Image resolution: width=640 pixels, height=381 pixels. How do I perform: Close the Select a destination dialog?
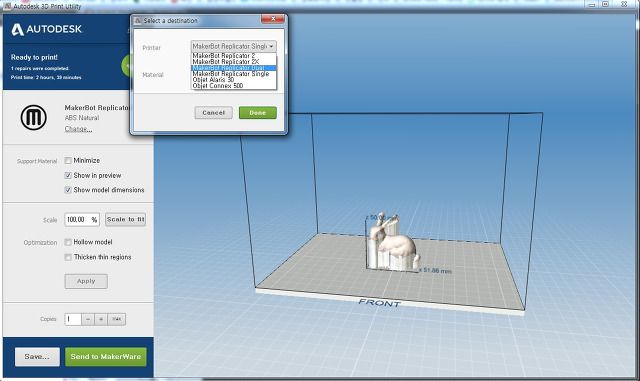273,19
